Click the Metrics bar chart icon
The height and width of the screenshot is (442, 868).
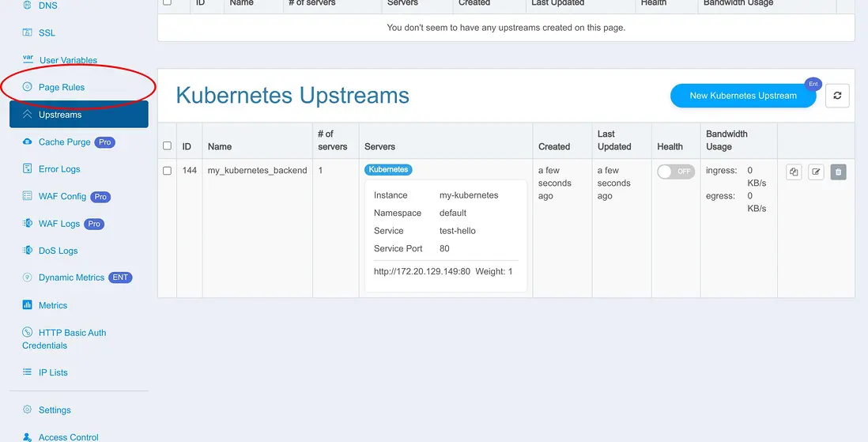click(x=27, y=304)
